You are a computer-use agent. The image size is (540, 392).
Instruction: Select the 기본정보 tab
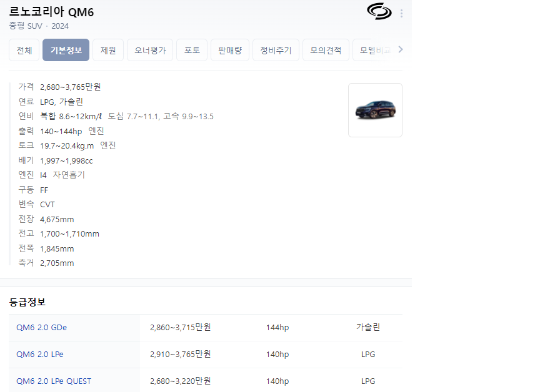(x=66, y=50)
